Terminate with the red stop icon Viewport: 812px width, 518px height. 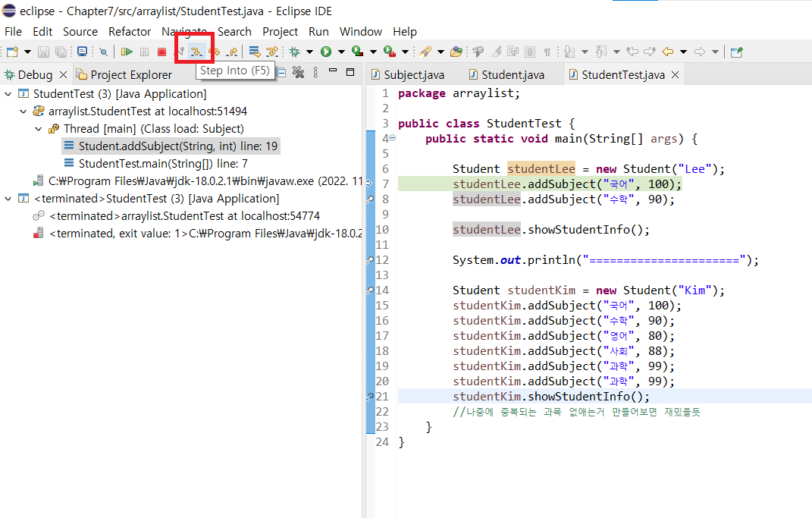tap(161, 52)
